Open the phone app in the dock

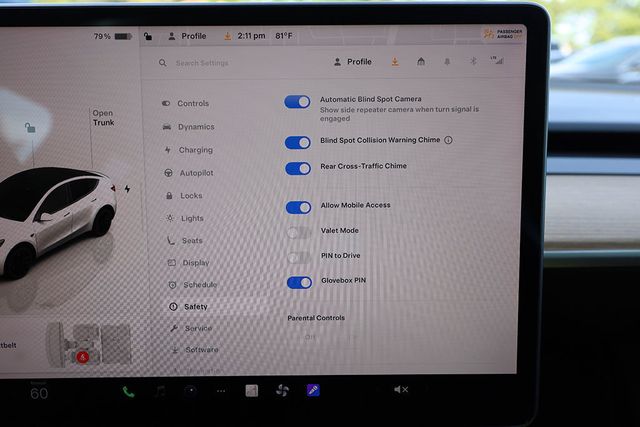click(x=128, y=391)
